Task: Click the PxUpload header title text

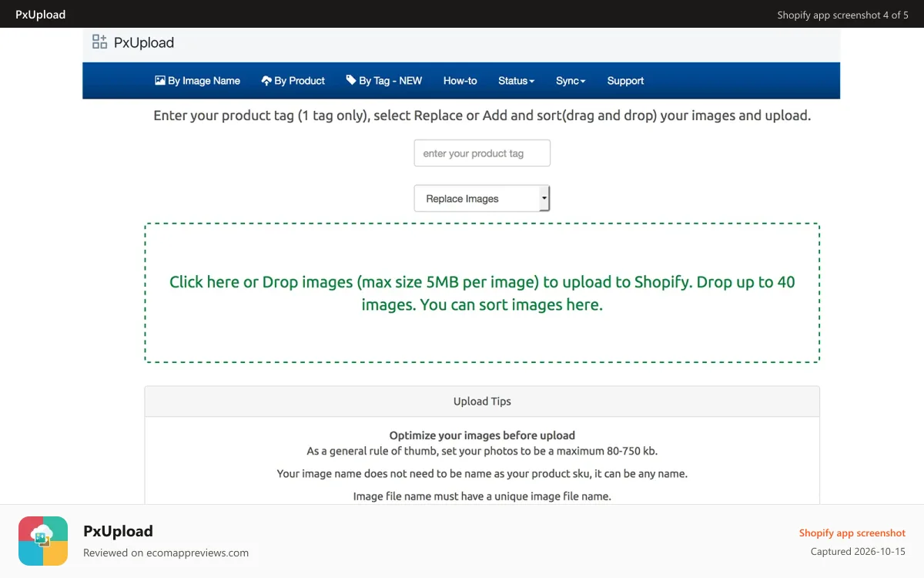Action: (x=144, y=42)
